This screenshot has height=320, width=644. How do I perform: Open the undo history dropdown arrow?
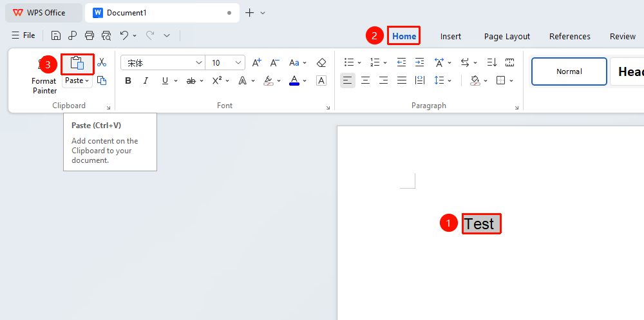point(135,36)
